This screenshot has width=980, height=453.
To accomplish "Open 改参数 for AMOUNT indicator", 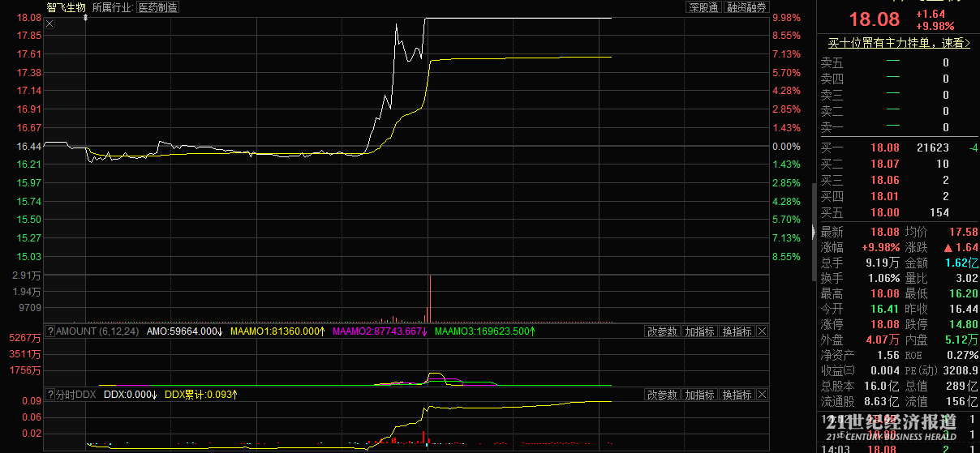I will (x=662, y=331).
